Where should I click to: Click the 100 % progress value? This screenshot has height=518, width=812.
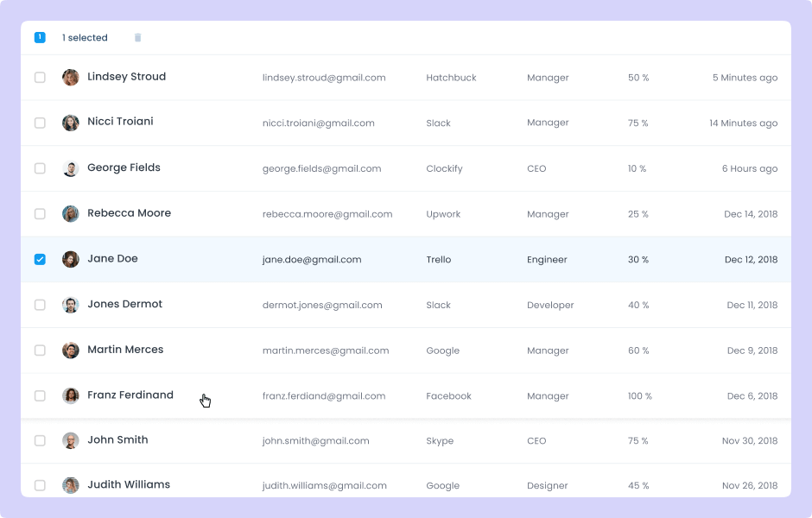click(640, 396)
